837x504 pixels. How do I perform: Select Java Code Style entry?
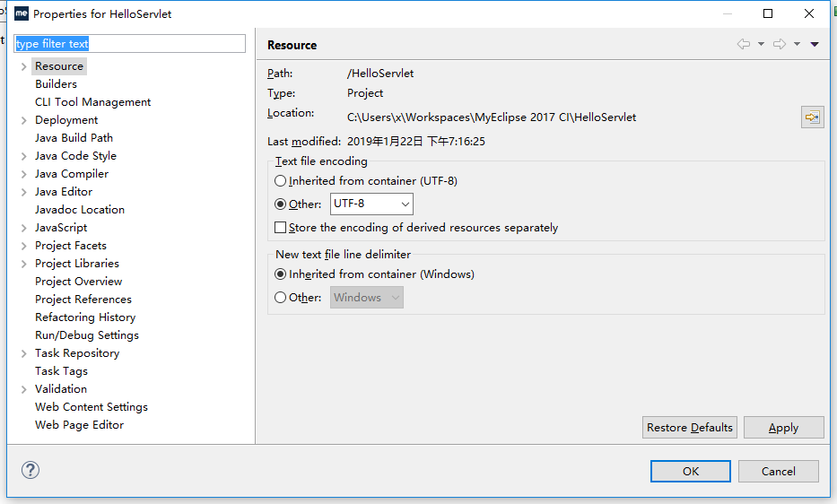click(x=75, y=156)
